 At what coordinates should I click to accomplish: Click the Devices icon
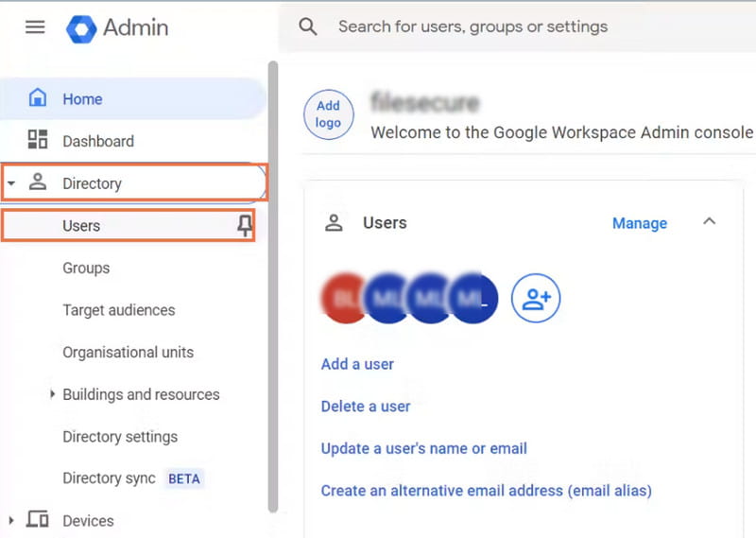coord(38,519)
